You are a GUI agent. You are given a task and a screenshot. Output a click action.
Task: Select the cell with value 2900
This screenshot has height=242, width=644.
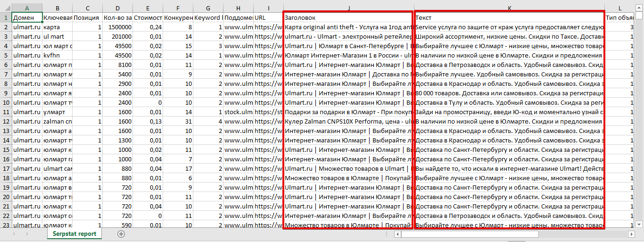coord(117,83)
